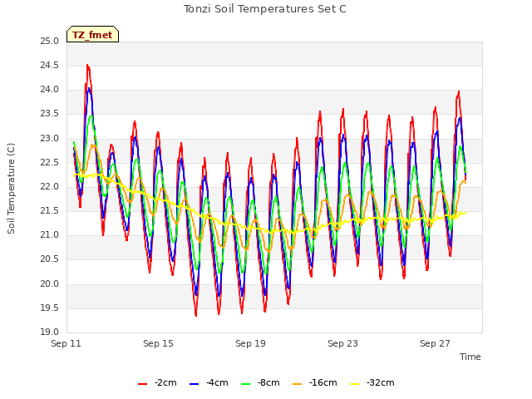Click the 20.5 y-axis tick label
This screenshot has width=532, height=399.
(x=50, y=259)
